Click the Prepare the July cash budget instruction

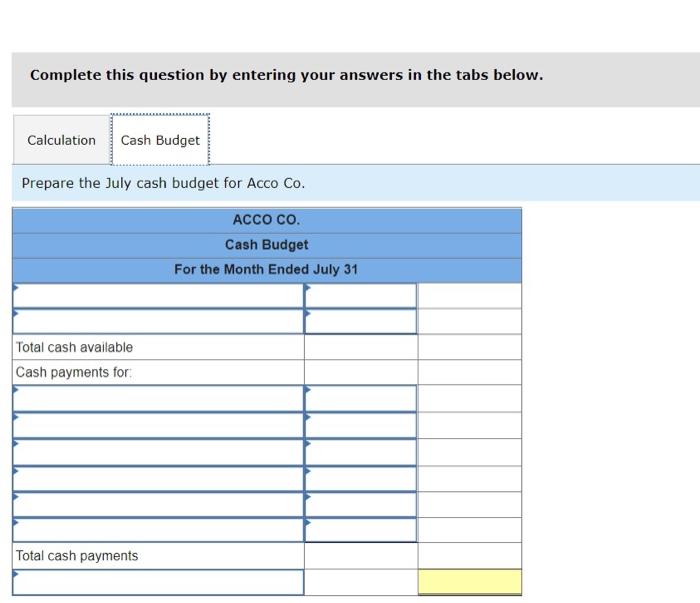click(163, 183)
